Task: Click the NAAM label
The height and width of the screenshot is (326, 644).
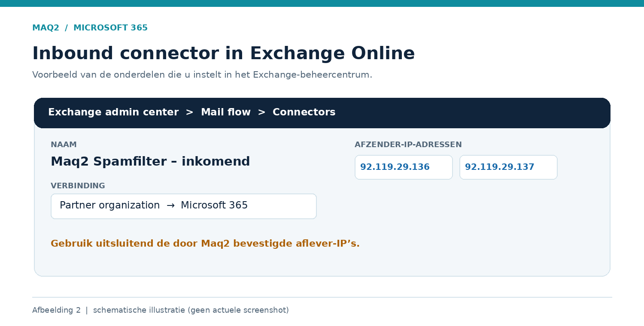Action: click(64, 145)
